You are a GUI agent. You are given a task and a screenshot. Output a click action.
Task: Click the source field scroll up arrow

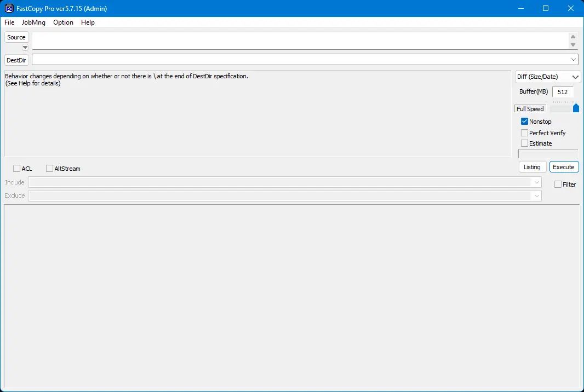point(573,37)
